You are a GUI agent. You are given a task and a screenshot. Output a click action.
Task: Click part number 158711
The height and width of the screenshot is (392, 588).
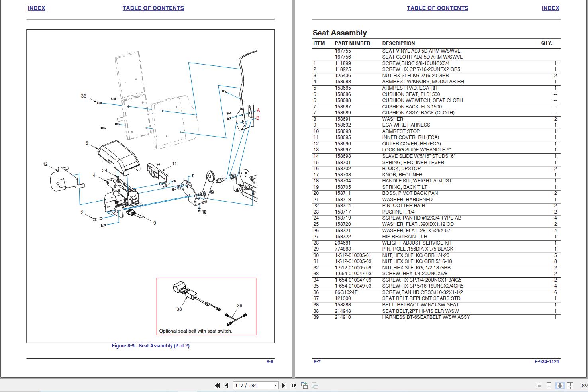[x=343, y=193]
